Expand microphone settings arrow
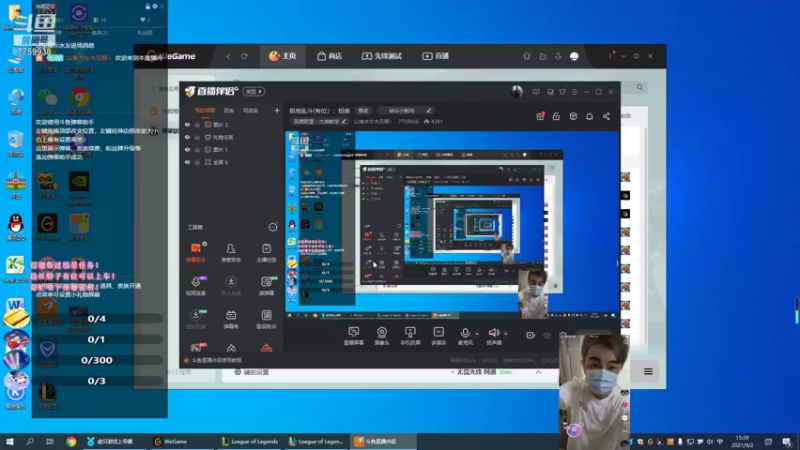This screenshot has height=450, width=800. pos(477,334)
